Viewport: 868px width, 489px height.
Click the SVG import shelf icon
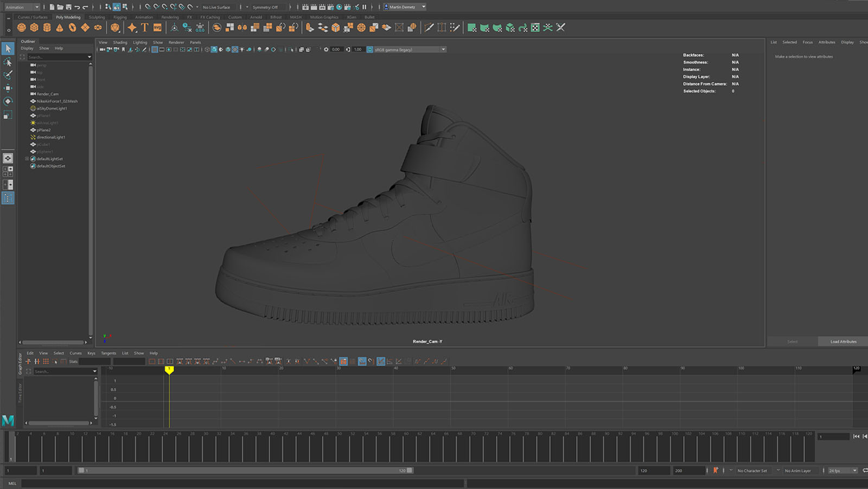[x=157, y=28]
